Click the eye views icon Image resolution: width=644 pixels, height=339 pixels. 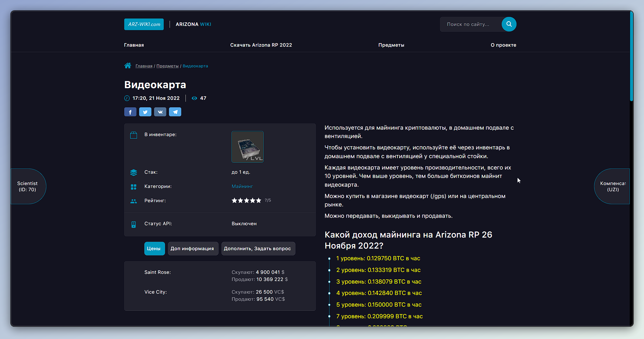[194, 98]
